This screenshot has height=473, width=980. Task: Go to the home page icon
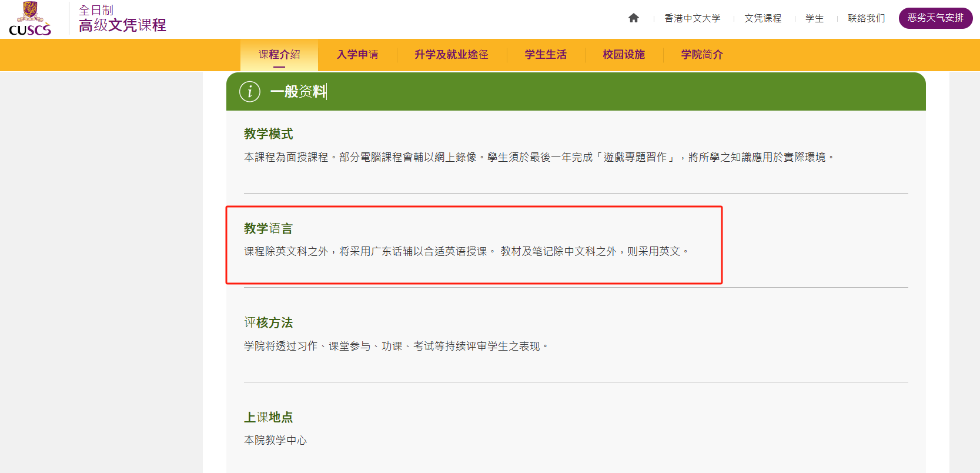[634, 18]
